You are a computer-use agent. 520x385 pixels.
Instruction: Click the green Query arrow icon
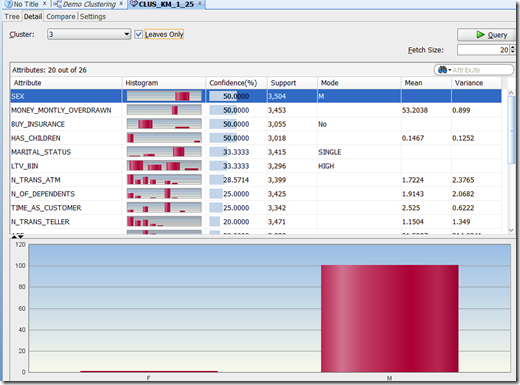coord(480,34)
